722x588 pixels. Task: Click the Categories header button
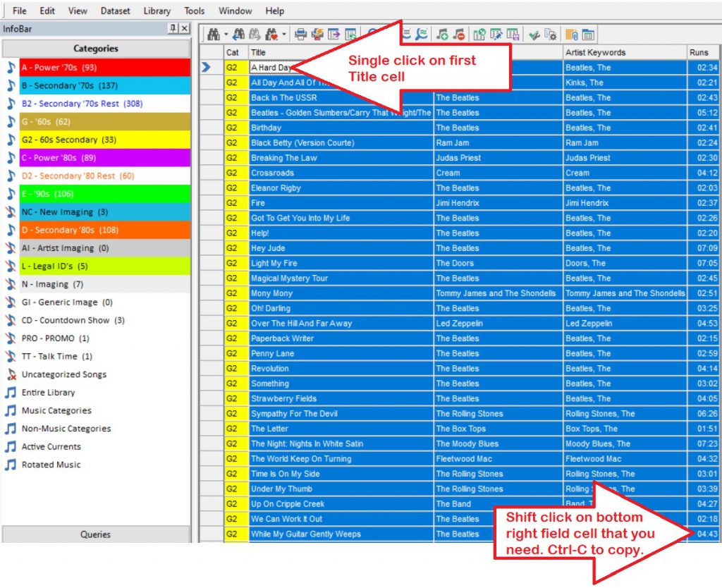click(96, 48)
